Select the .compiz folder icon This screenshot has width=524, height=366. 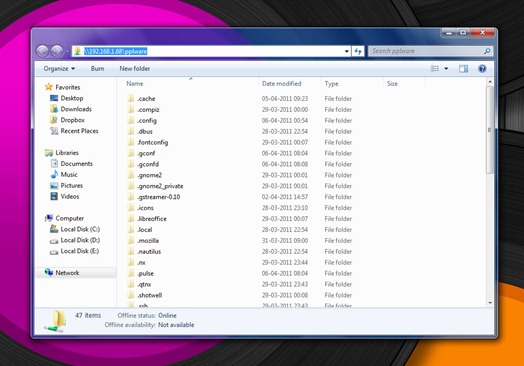pyautogui.click(x=131, y=109)
